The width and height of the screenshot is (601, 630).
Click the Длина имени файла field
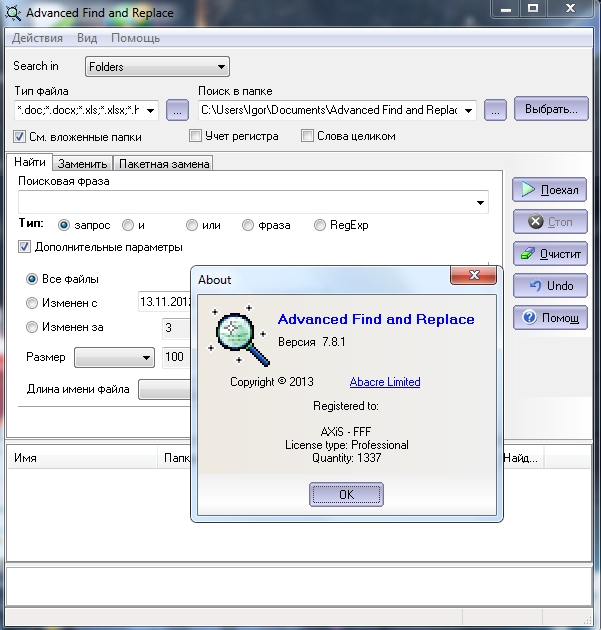[165, 389]
